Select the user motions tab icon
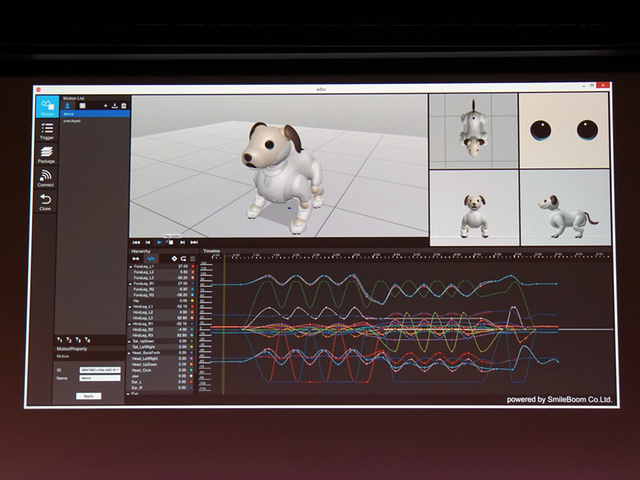Viewport: 640px width, 480px height. 68,106
